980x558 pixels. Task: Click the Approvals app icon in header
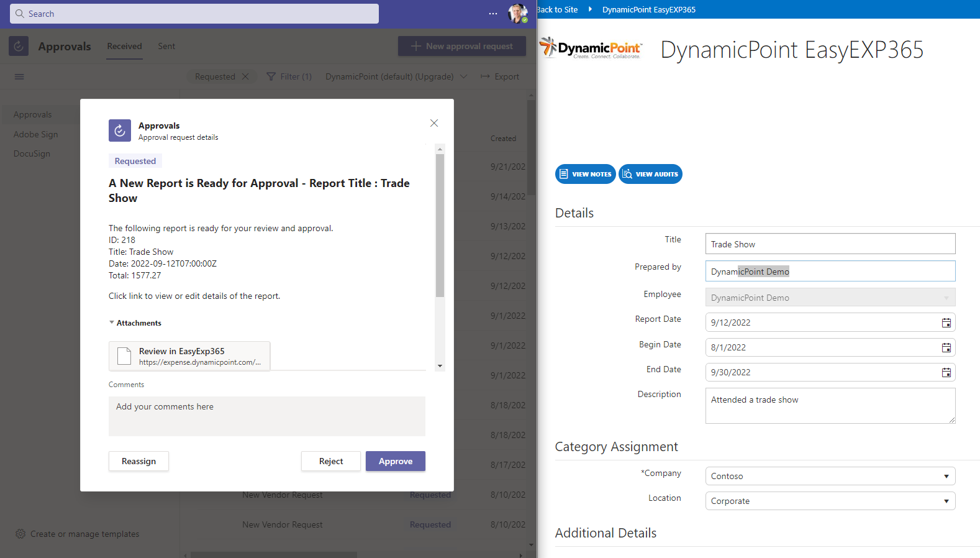19,46
